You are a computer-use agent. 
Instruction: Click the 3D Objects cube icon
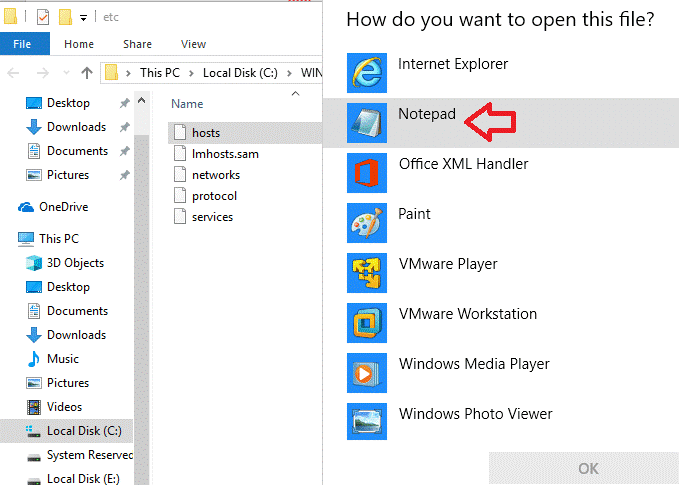34,263
